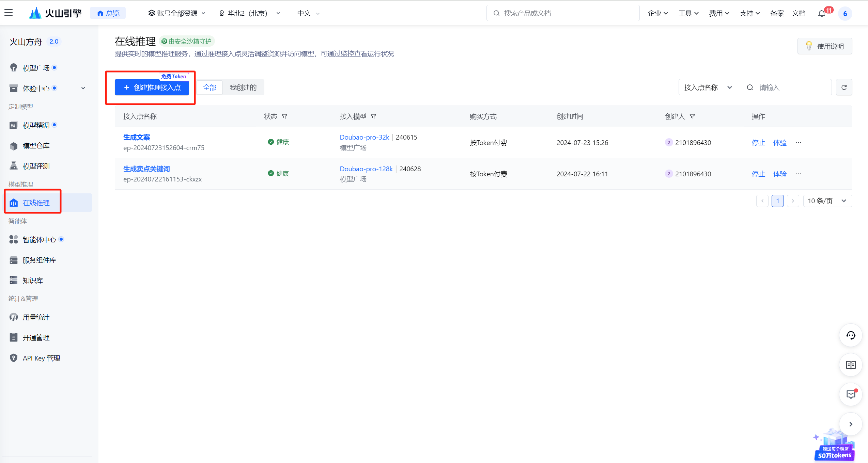Switch to the 我创建的 tab
Viewport: 868px width, 463px height.
click(243, 87)
